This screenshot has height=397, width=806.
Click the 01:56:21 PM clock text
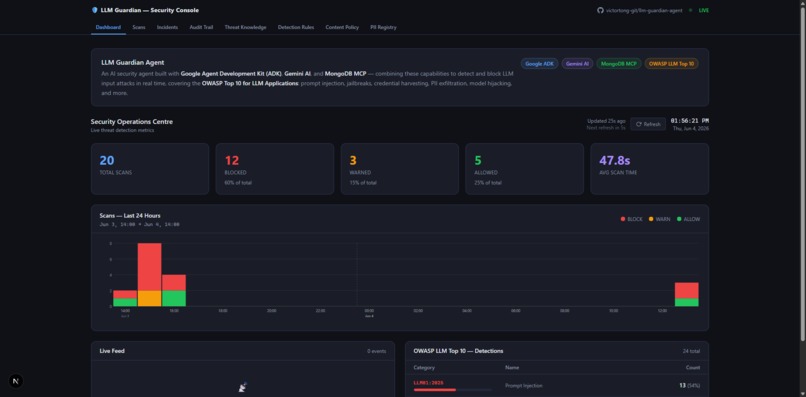coord(690,121)
